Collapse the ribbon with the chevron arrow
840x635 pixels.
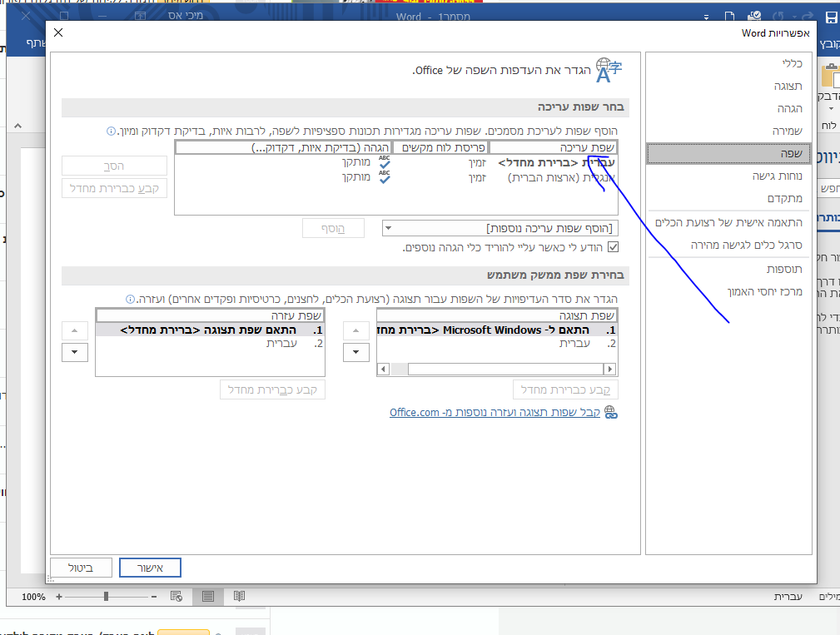pos(17,126)
